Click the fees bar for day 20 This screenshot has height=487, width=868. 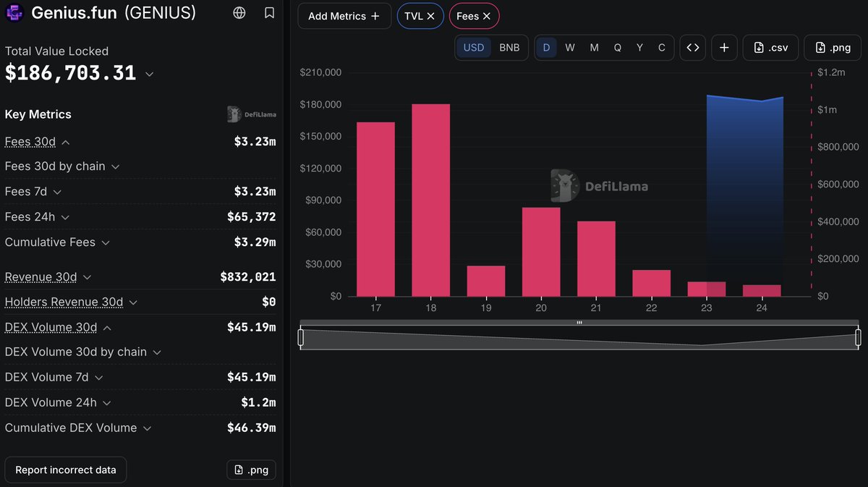pos(541,252)
